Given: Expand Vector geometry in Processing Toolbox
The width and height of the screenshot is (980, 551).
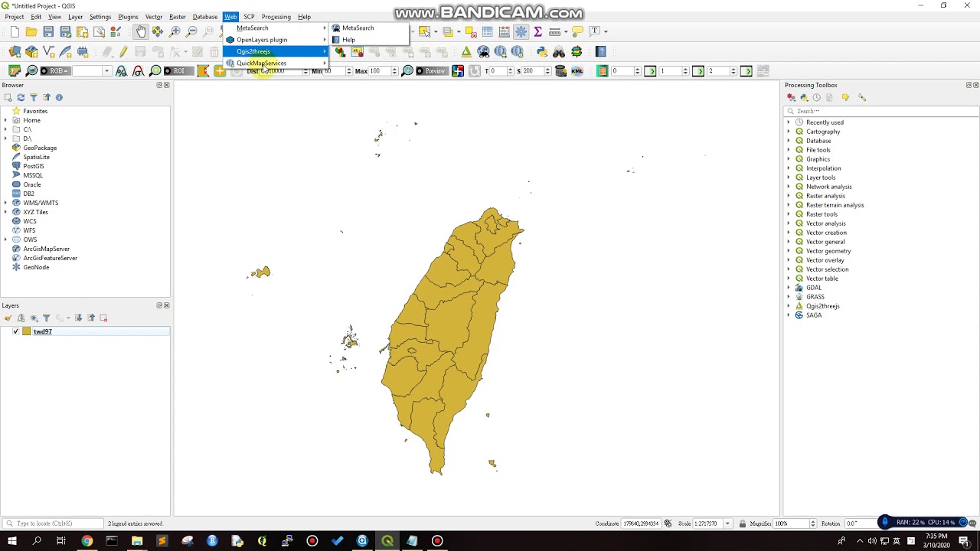Looking at the screenshot, I should (789, 251).
